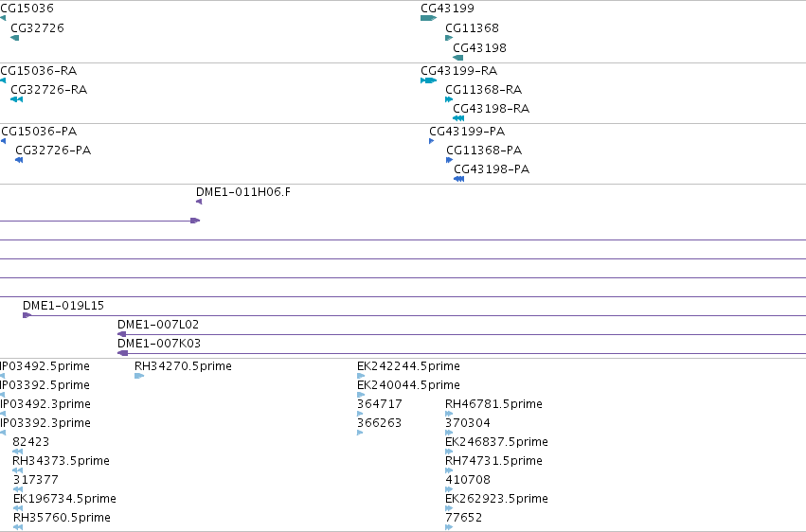
Task: Click transcript CG43199-RA label
Action: point(459,71)
